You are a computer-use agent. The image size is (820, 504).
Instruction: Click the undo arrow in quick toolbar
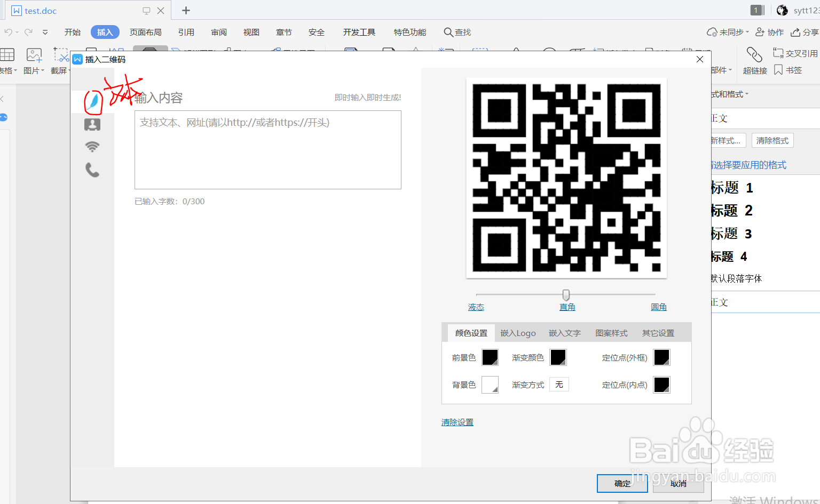(x=9, y=32)
